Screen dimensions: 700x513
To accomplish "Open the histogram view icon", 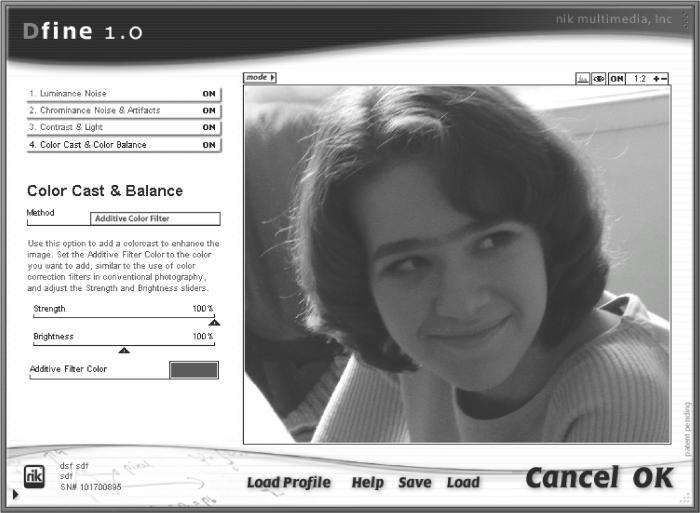I will [x=583, y=79].
